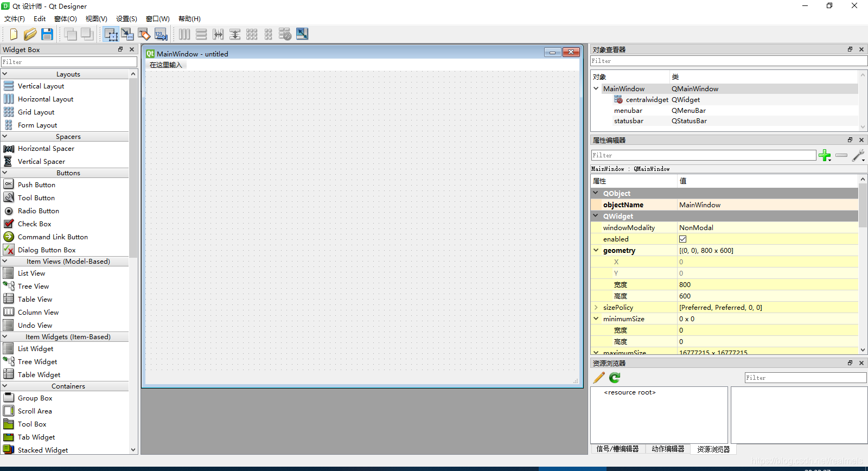This screenshot has height=471, width=868.
Task: Select the Edit Widgets mode icon
Action: pyautogui.click(x=111, y=34)
